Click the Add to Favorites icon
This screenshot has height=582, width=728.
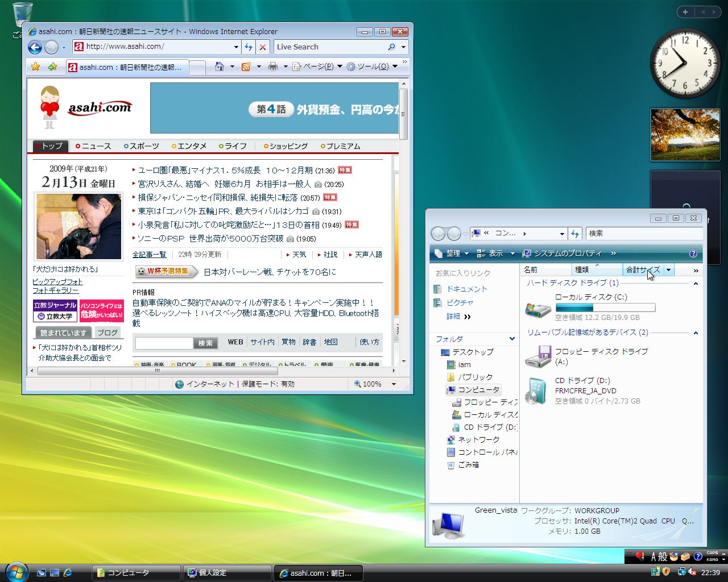point(52,66)
